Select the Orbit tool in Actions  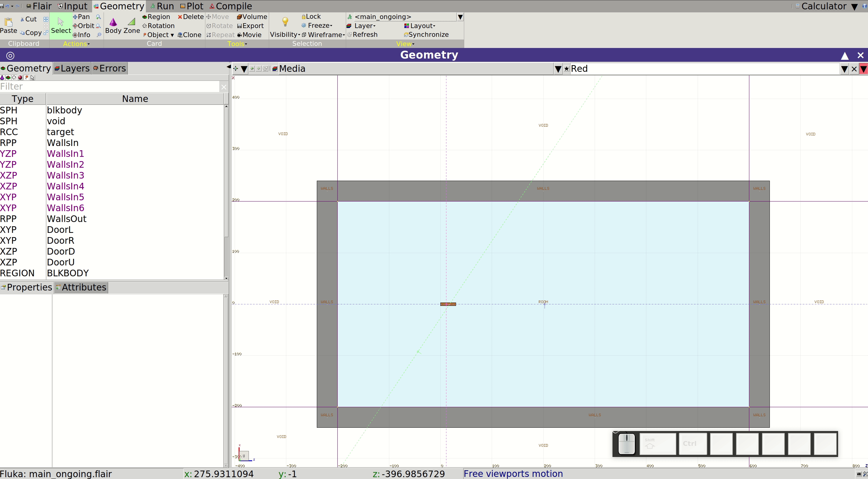click(x=84, y=26)
